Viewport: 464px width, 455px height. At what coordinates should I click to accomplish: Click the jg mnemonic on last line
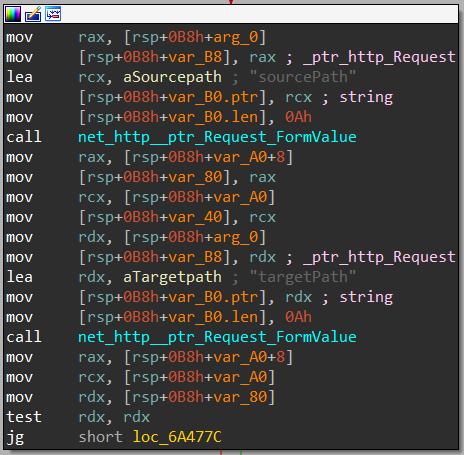click(15, 437)
